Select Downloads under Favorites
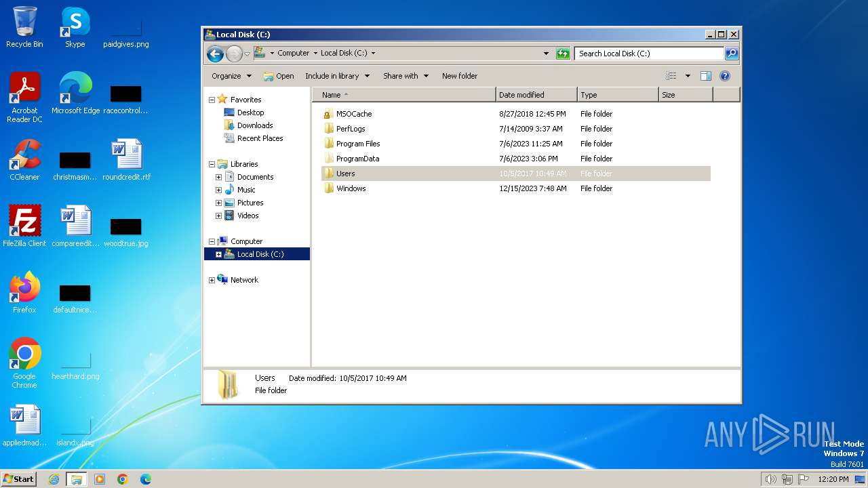Screen dimensions: 868x488 pyautogui.click(x=248, y=125)
